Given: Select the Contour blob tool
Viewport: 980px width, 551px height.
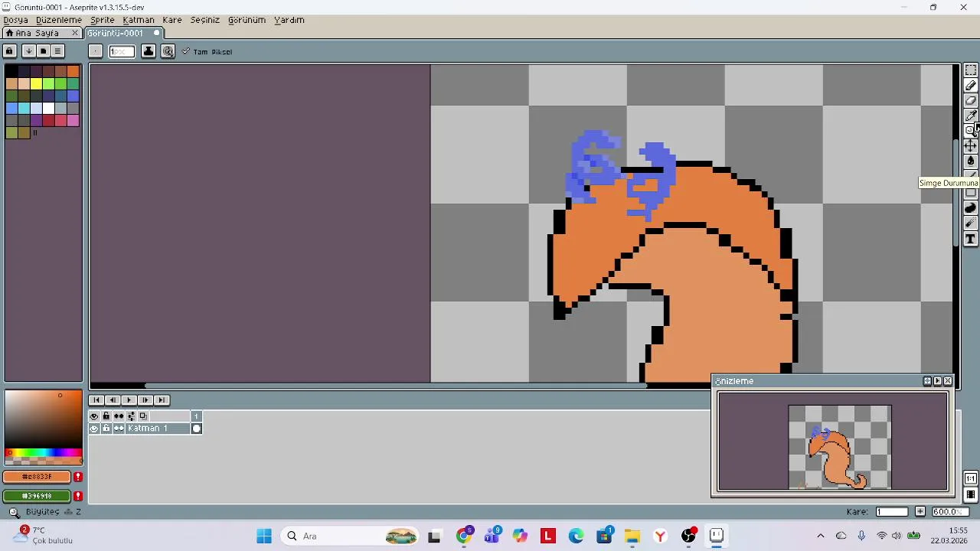Looking at the screenshot, I should (x=970, y=208).
